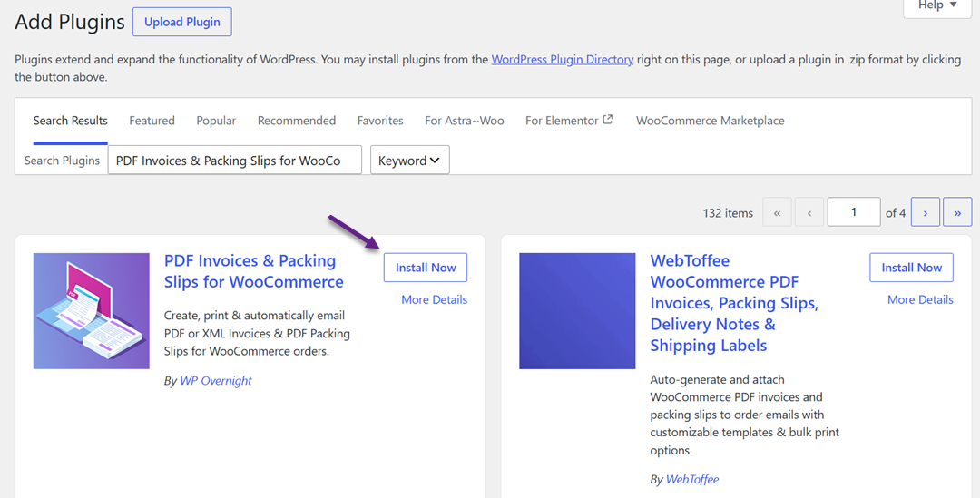Expand the Help panel
This screenshot has width=980, height=498.
point(936,6)
